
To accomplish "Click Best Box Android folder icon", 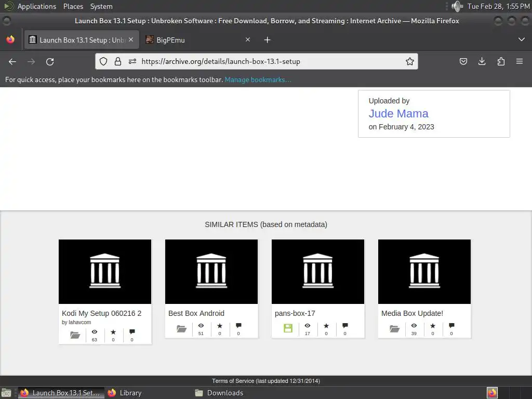I will pos(181,328).
